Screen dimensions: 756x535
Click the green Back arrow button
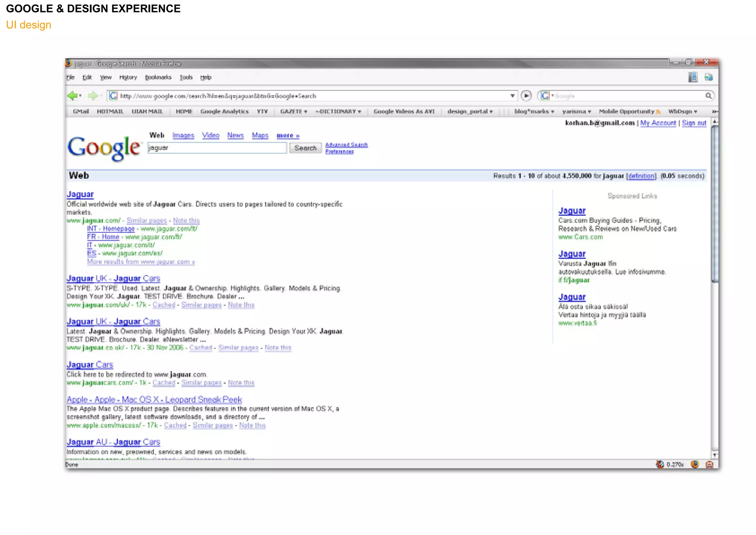click(72, 96)
